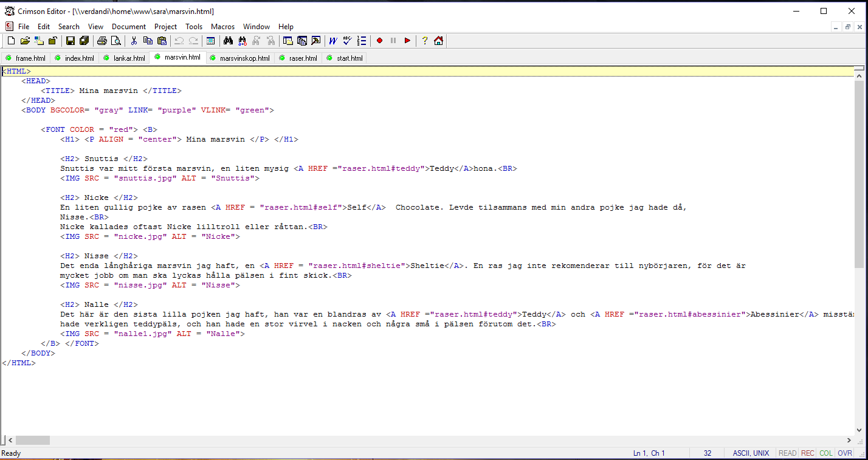The height and width of the screenshot is (460, 868).
Task: Click the Undo arrow icon
Action: (x=179, y=41)
